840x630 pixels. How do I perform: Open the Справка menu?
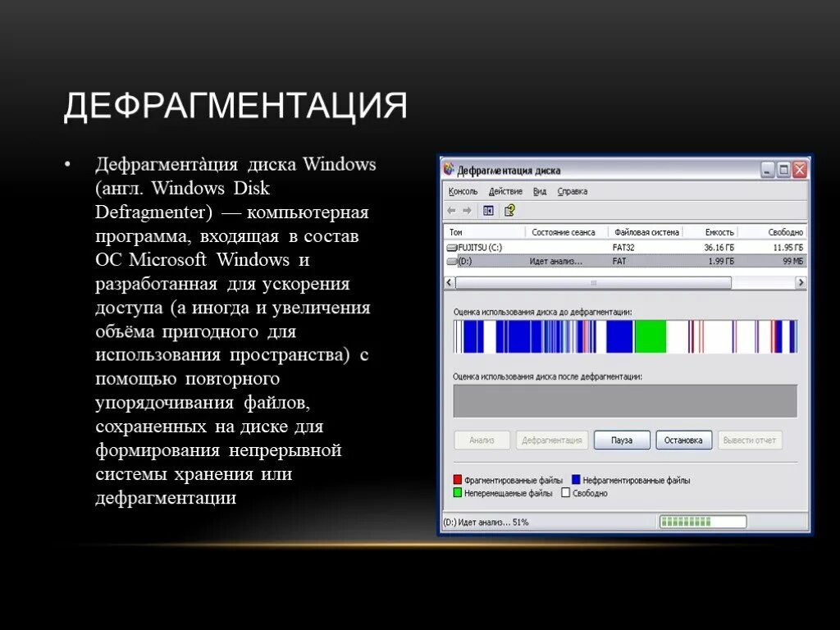572,191
